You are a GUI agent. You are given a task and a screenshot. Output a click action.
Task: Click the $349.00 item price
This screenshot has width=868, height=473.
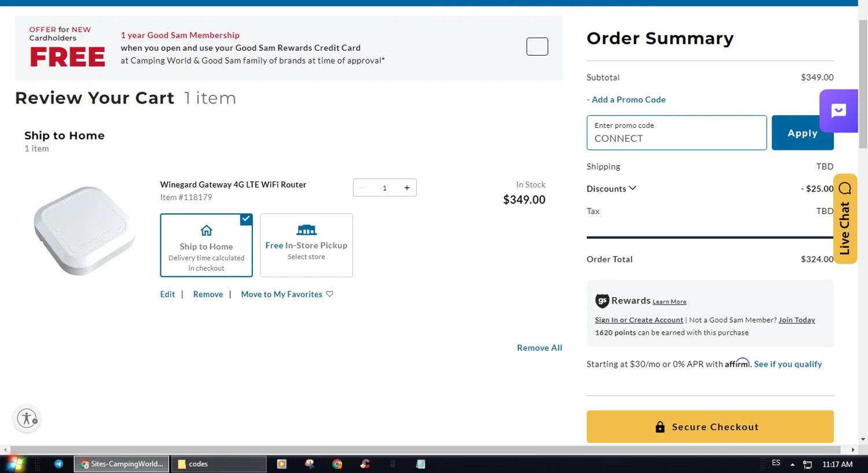click(x=524, y=199)
